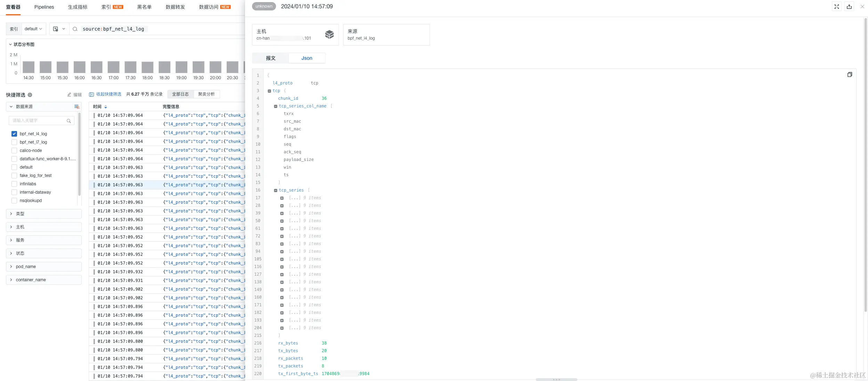
Task: Click the share export icon
Action: tap(849, 7)
